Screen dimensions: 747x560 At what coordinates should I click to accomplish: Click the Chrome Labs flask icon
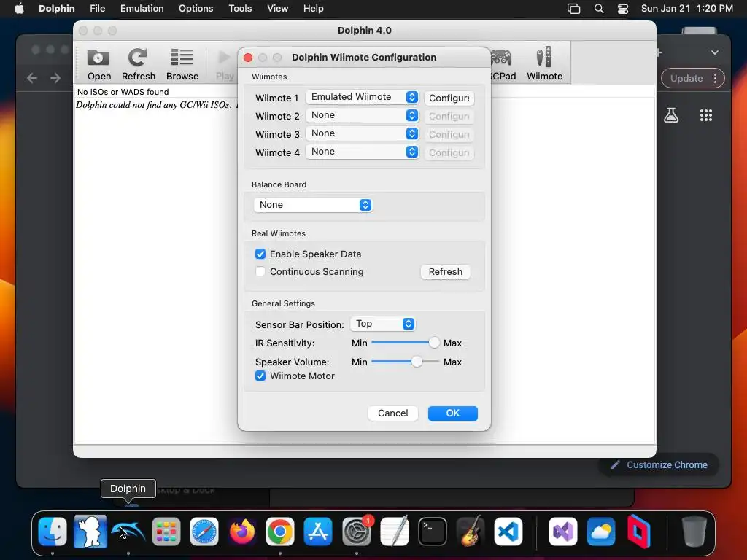tap(671, 114)
